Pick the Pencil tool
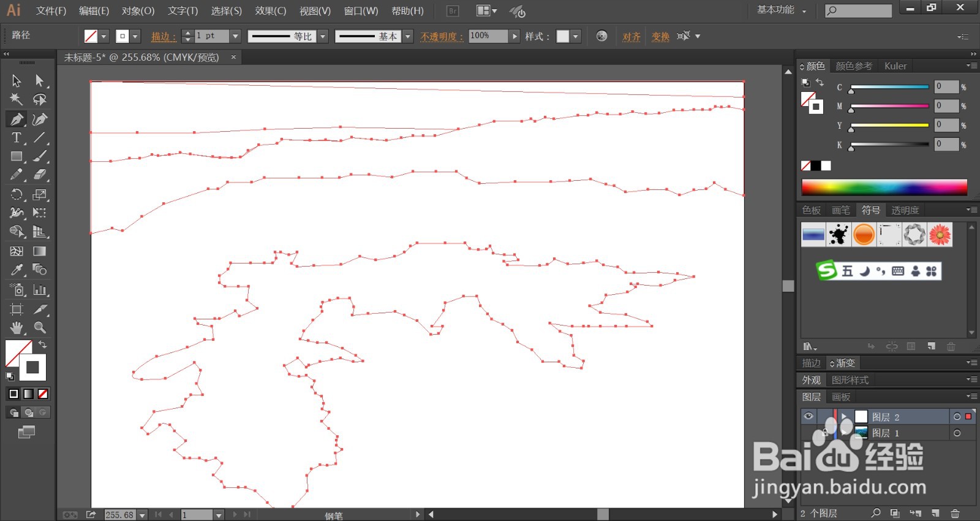The height and width of the screenshot is (521, 980). point(17,175)
